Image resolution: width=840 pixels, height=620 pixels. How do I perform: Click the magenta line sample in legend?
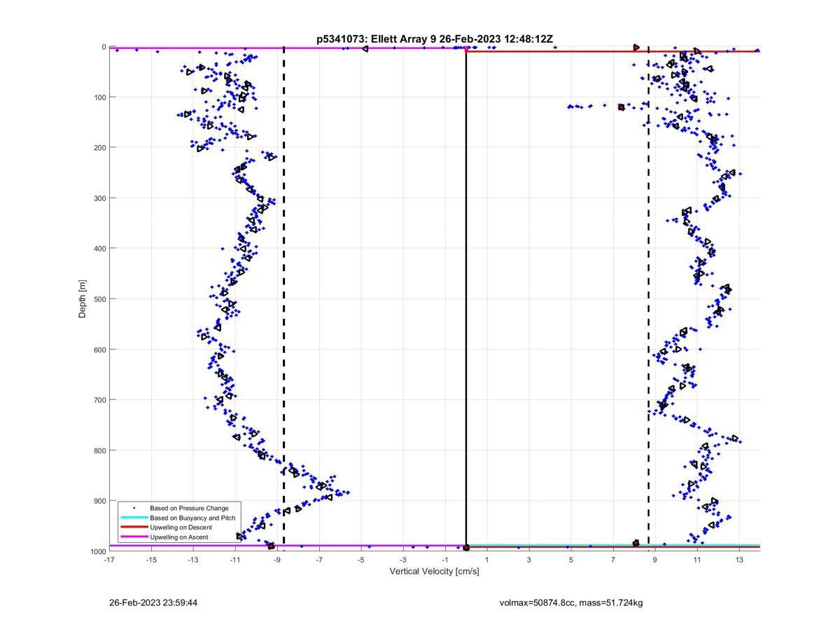click(134, 537)
